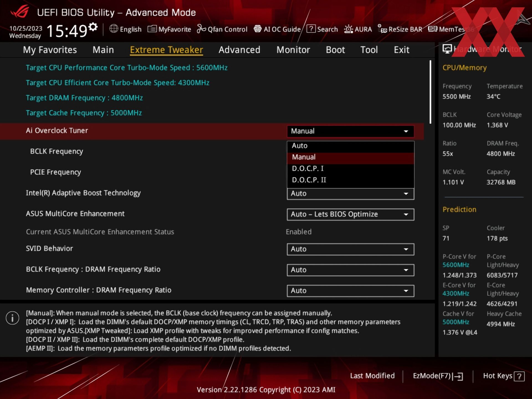This screenshot has width=532, height=399.
Task: Click the Version 2.22.1286 copyright text
Action: [266, 390]
